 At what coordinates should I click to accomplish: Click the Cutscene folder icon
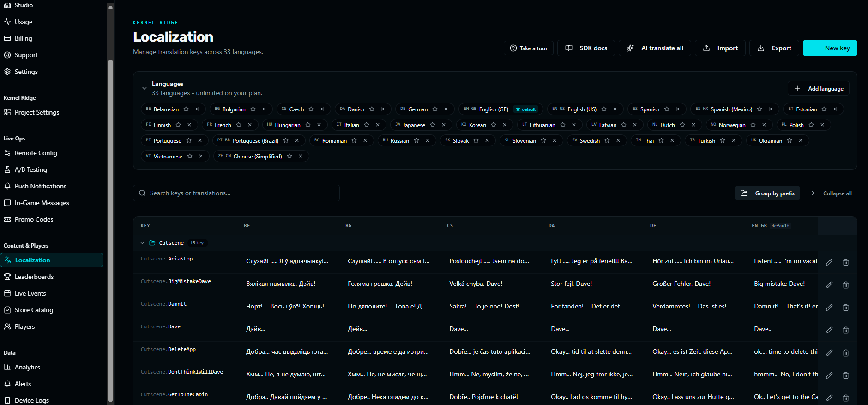point(152,243)
